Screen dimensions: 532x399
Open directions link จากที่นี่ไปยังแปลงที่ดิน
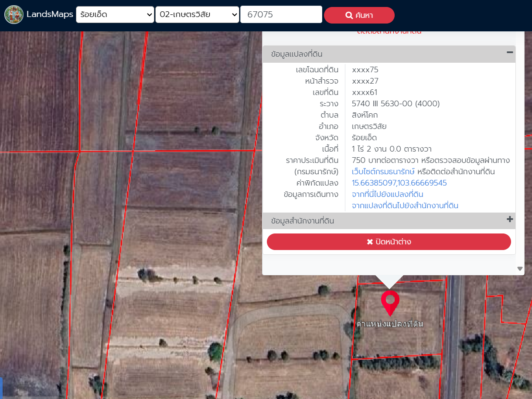coord(387,194)
